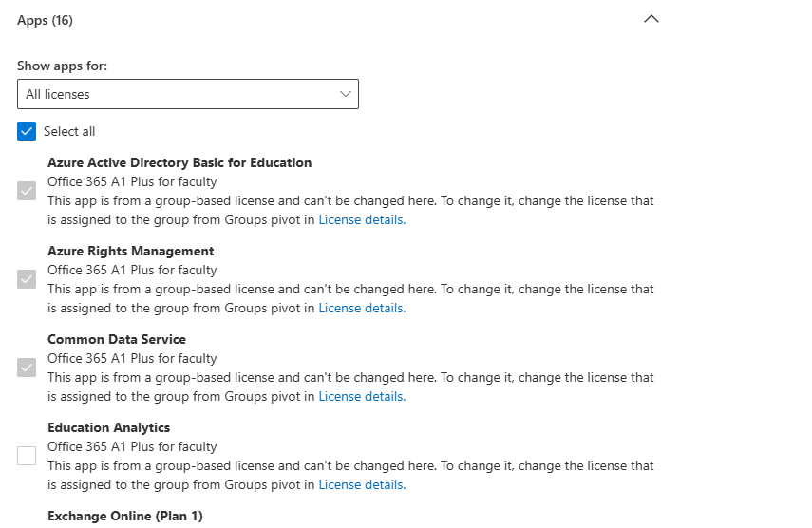Toggle Azure Active Directory Basic for Education checkbox
This screenshot has width=812, height=528.
(27, 191)
